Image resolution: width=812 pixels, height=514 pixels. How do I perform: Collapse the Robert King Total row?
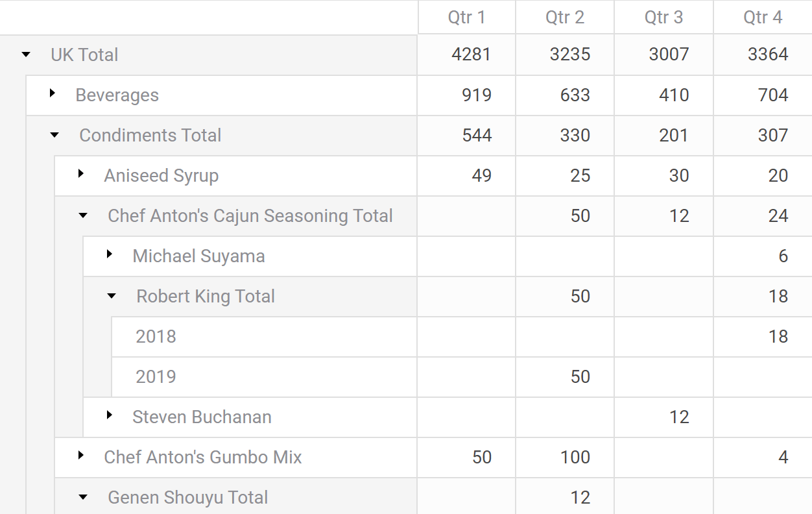click(x=112, y=296)
